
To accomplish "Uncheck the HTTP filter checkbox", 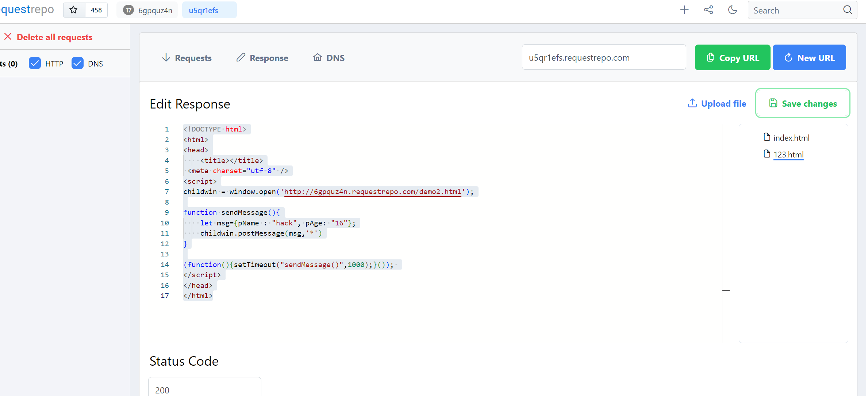I will [35, 63].
